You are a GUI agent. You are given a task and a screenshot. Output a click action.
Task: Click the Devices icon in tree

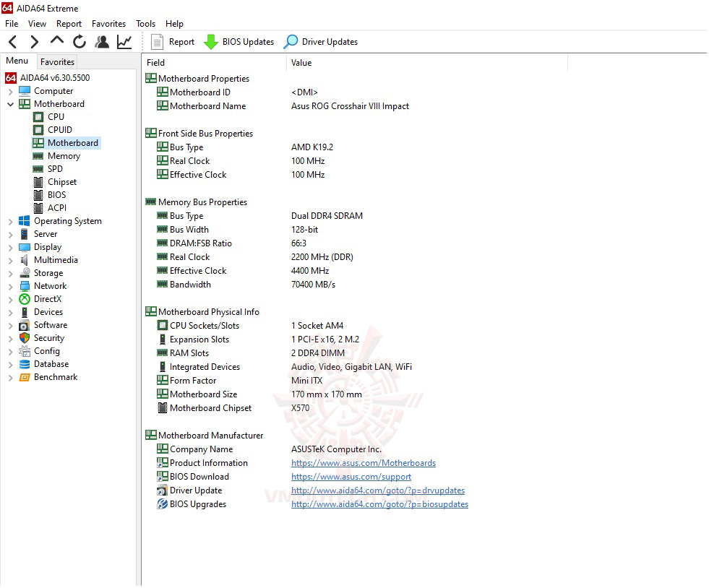[x=25, y=312]
